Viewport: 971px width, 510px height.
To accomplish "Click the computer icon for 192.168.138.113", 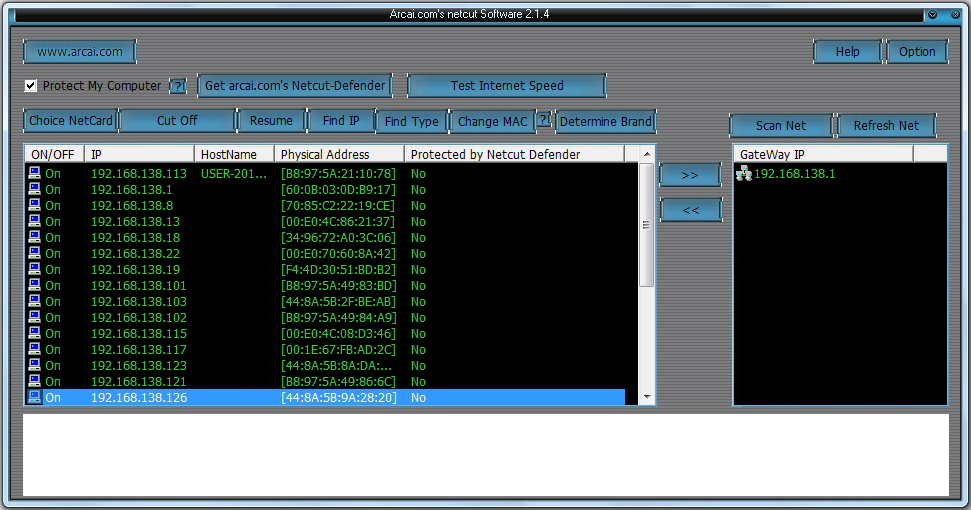I will pyautogui.click(x=34, y=174).
